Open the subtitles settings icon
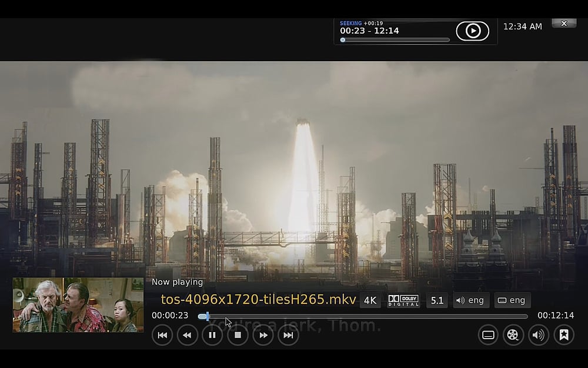Image resolution: width=588 pixels, height=368 pixels. [x=488, y=334]
